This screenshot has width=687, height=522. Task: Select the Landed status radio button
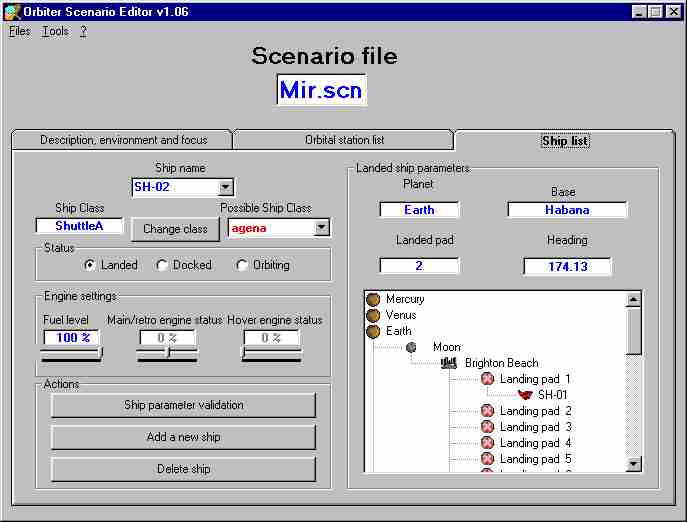[89, 265]
